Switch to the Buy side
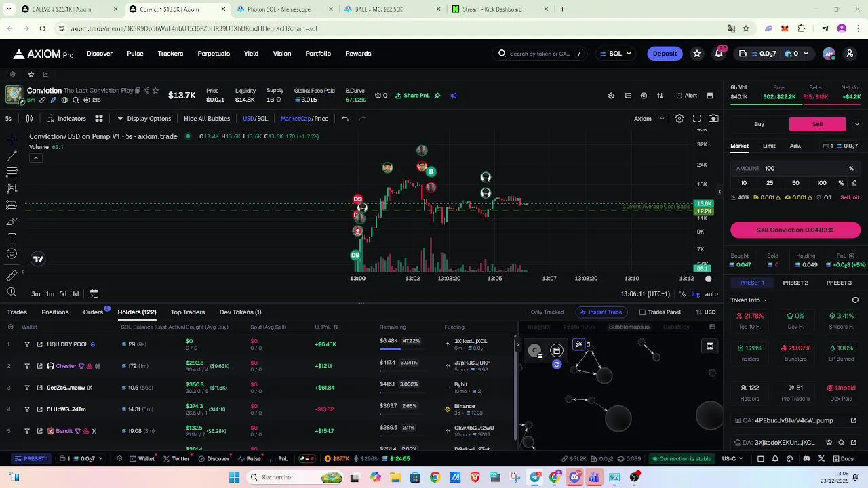Viewport: 868px width, 488px height. pos(759,124)
